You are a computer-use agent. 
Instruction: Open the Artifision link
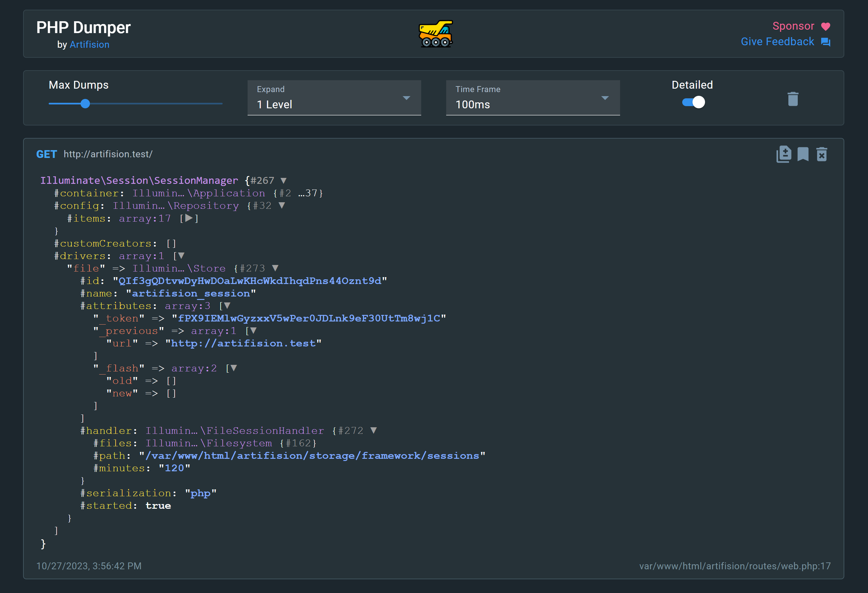pos(90,44)
